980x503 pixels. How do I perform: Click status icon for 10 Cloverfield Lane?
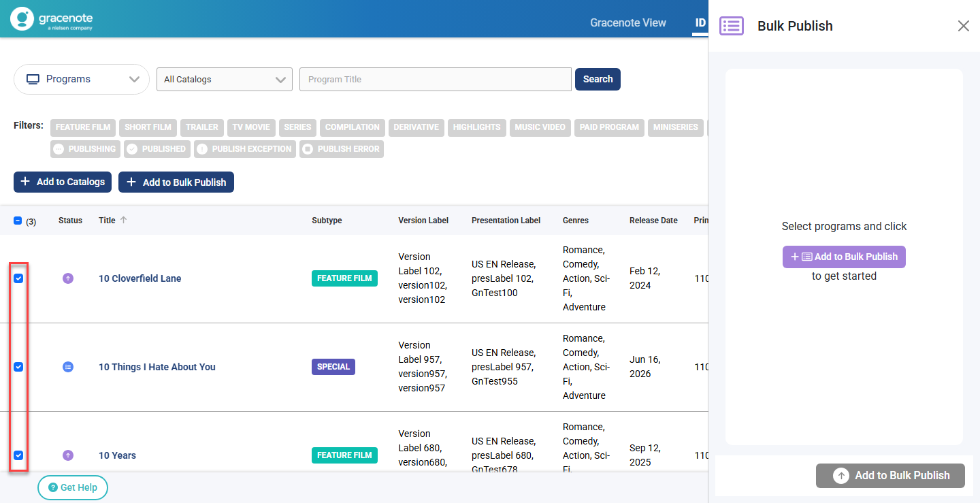[x=68, y=278]
